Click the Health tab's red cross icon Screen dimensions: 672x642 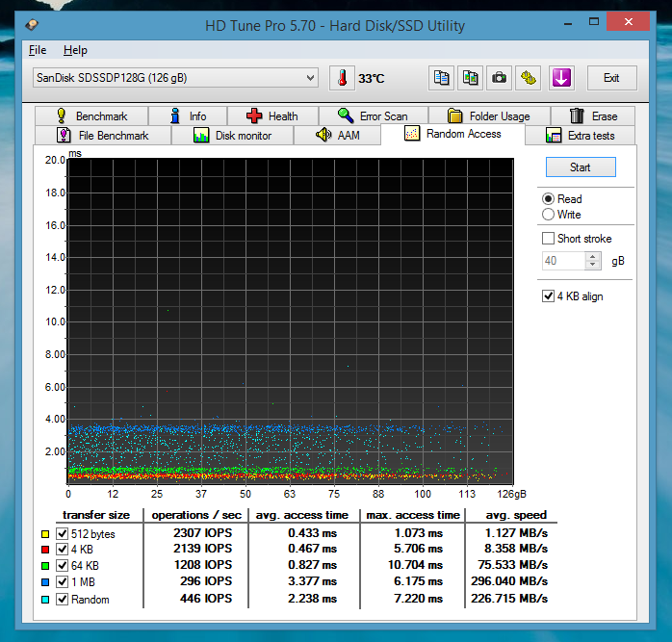click(254, 116)
